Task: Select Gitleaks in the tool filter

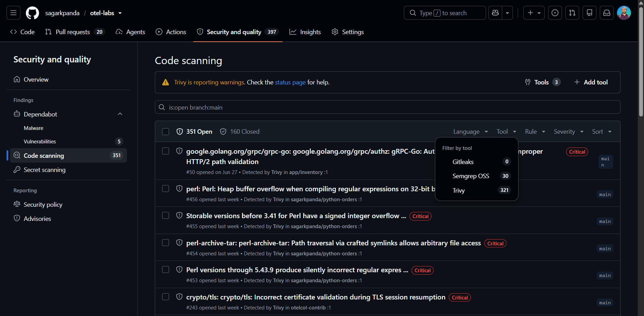Action: (x=477, y=162)
